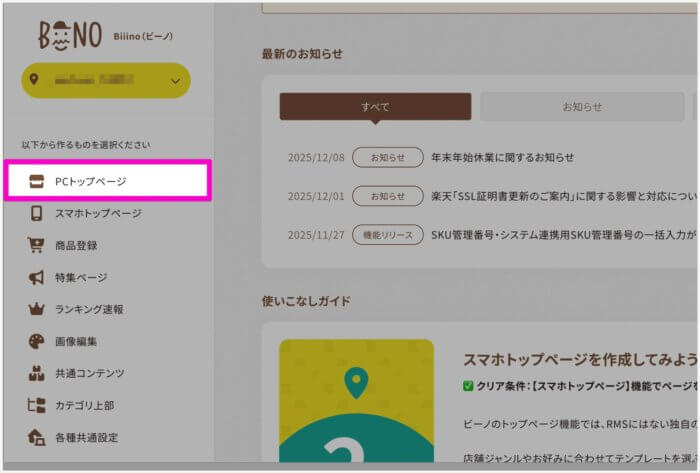Expand shop list with the chevron arrow
The height and width of the screenshot is (473, 700).
coord(175,82)
